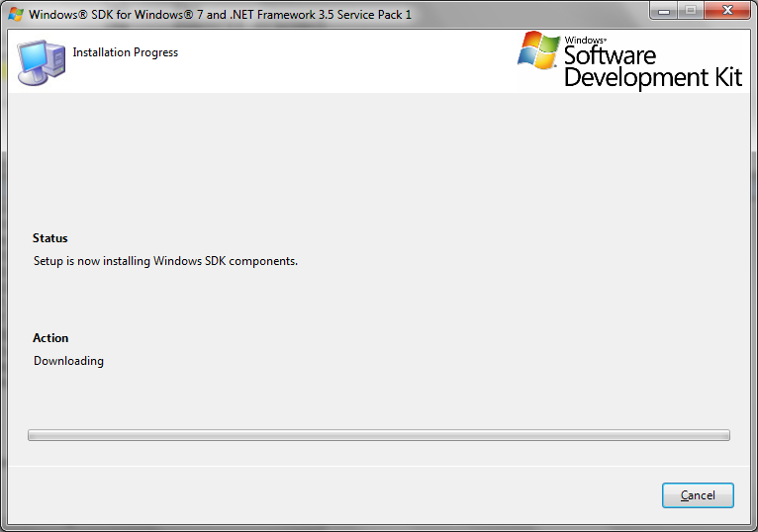Screen dimensions: 758x532
Task: Click the Windows flag logo beside Software
Action: coord(538,49)
